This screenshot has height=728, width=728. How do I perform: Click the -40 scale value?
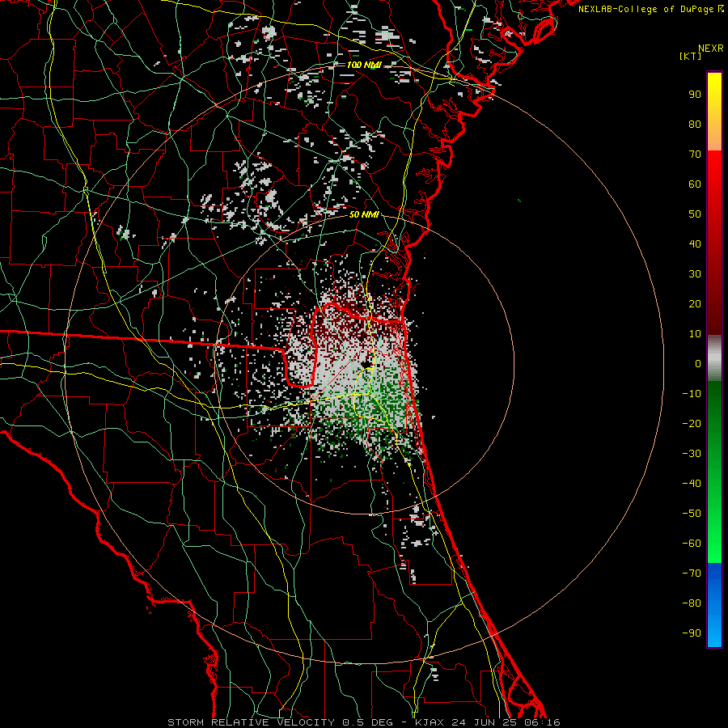coord(692,484)
